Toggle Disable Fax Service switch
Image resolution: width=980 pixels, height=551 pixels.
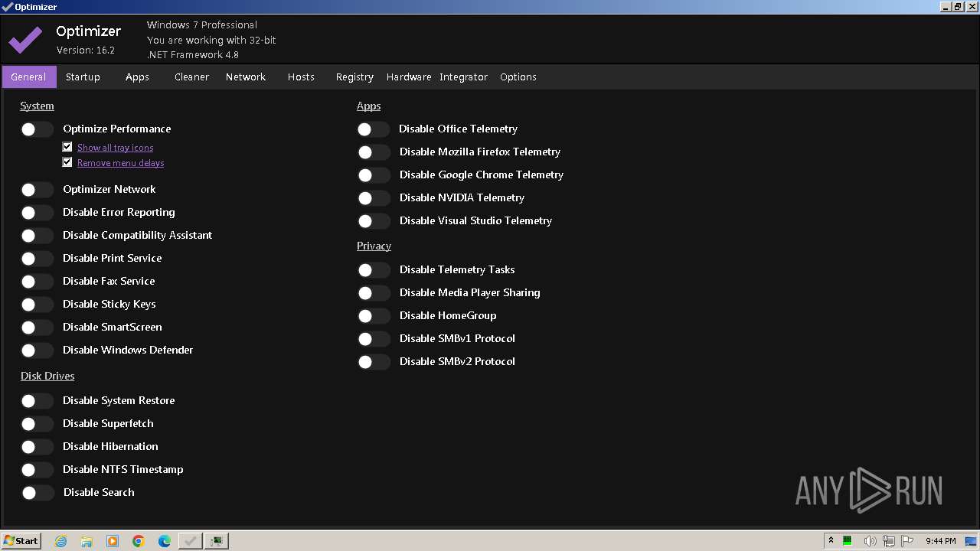pyautogui.click(x=37, y=282)
